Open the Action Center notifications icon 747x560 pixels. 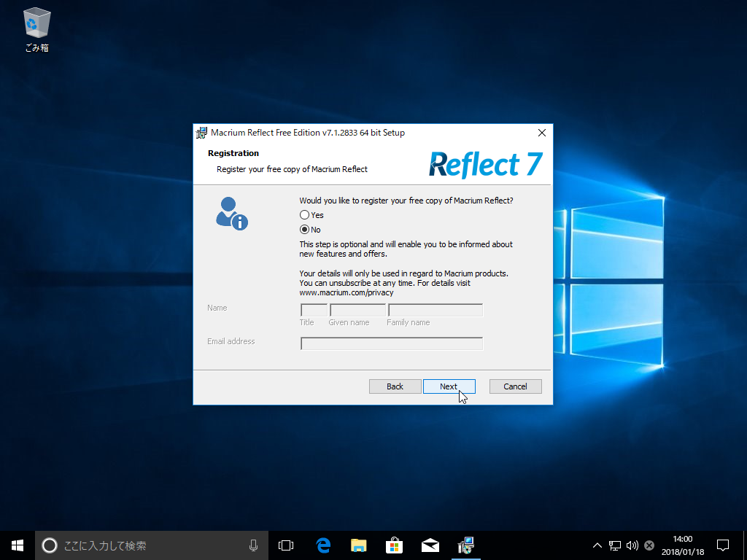point(723,545)
